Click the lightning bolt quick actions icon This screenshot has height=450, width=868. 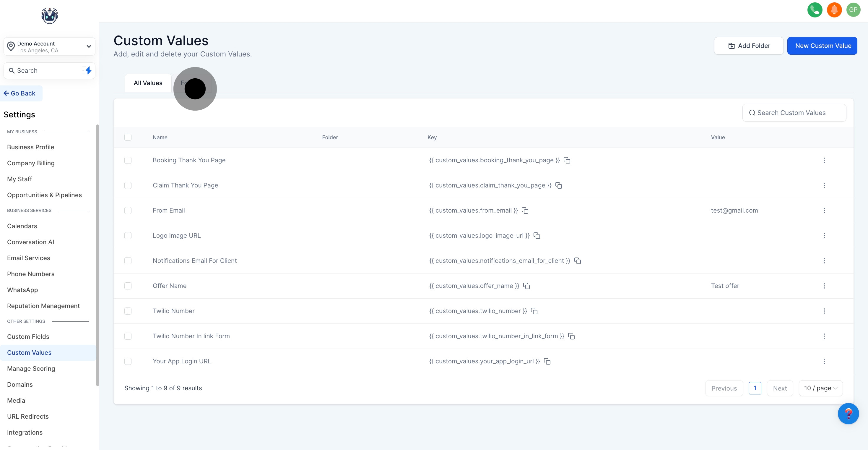pyautogui.click(x=88, y=70)
